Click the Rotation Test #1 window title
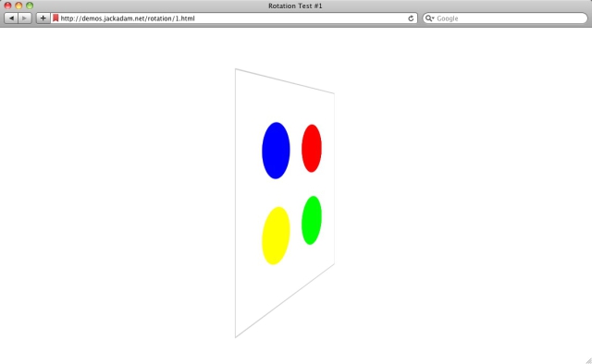The height and width of the screenshot is (364, 592). tap(295, 6)
